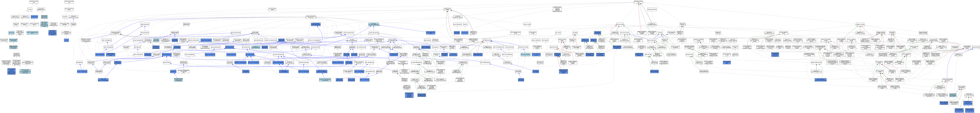The width and height of the screenshot is (980, 113).
Task: Select the 'heart formation' node
Action: (167, 63)
